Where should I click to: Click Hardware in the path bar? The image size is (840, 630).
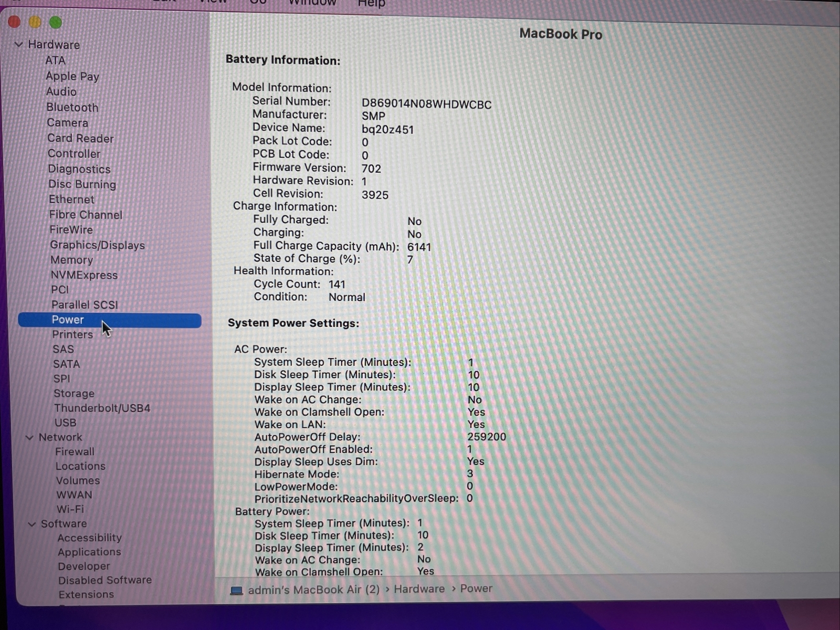pos(419,589)
